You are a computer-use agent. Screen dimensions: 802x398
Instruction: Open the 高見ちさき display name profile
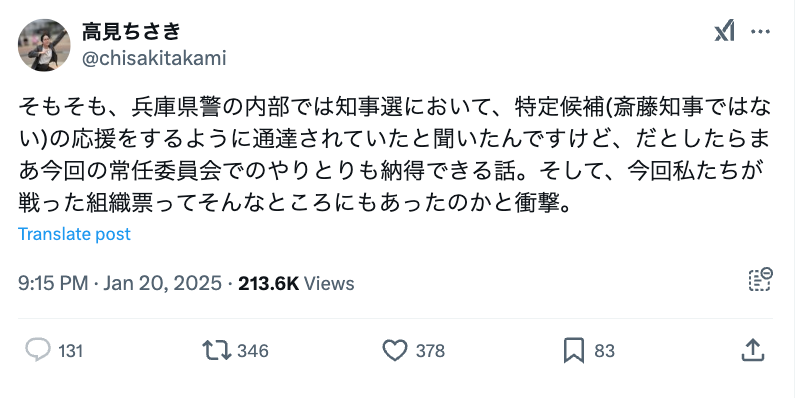click(x=131, y=32)
